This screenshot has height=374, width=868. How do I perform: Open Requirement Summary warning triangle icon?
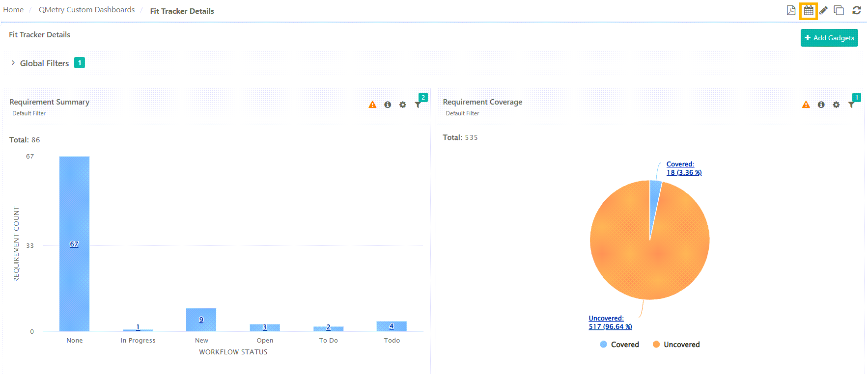tap(372, 105)
